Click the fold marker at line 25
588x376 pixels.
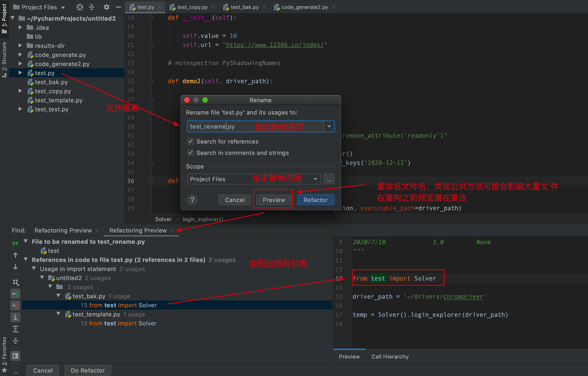pyautogui.click(x=151, y=81)
